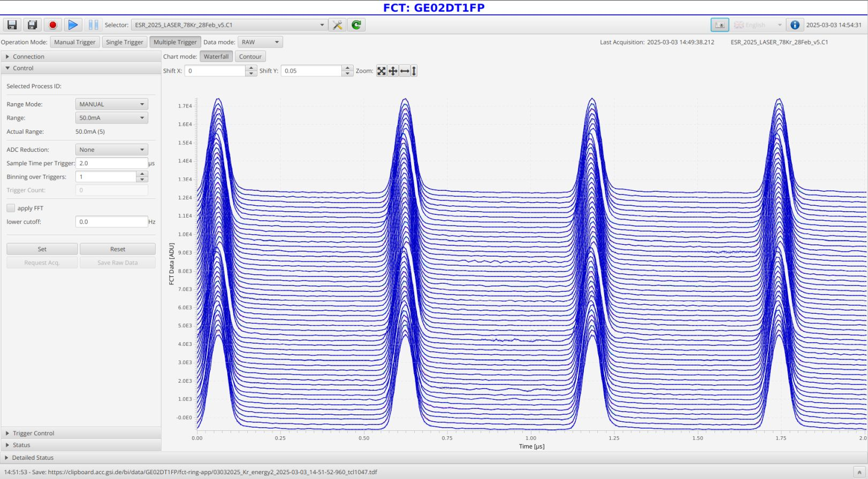Select Multiple Trigger operation mode
Screen dimensions: 868x479
point(175,42)
